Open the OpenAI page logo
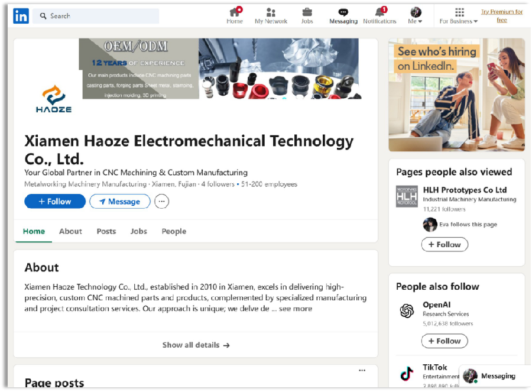The width and height of the screenshot is (532, 392). (x=407, y=310)
